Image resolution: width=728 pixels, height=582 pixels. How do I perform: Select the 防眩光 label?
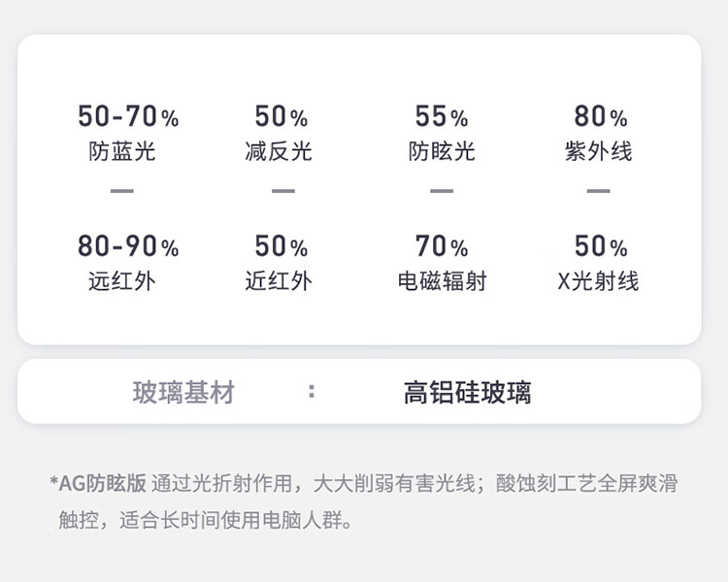[x=442, y=152]
